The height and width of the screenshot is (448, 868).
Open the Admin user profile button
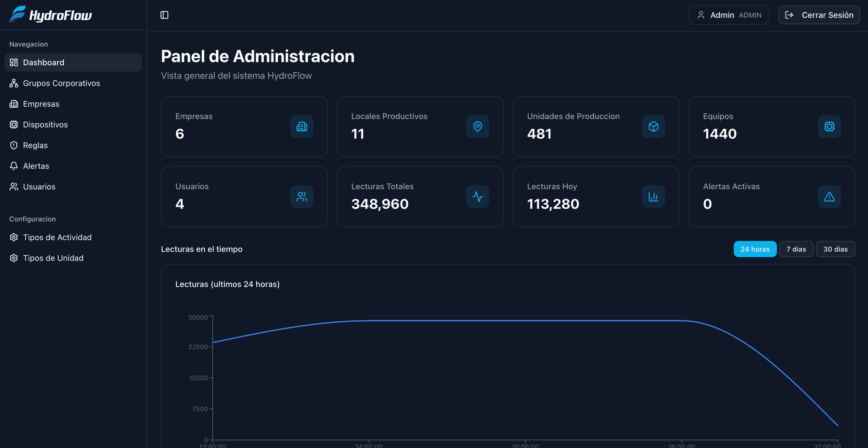[729, 15]
